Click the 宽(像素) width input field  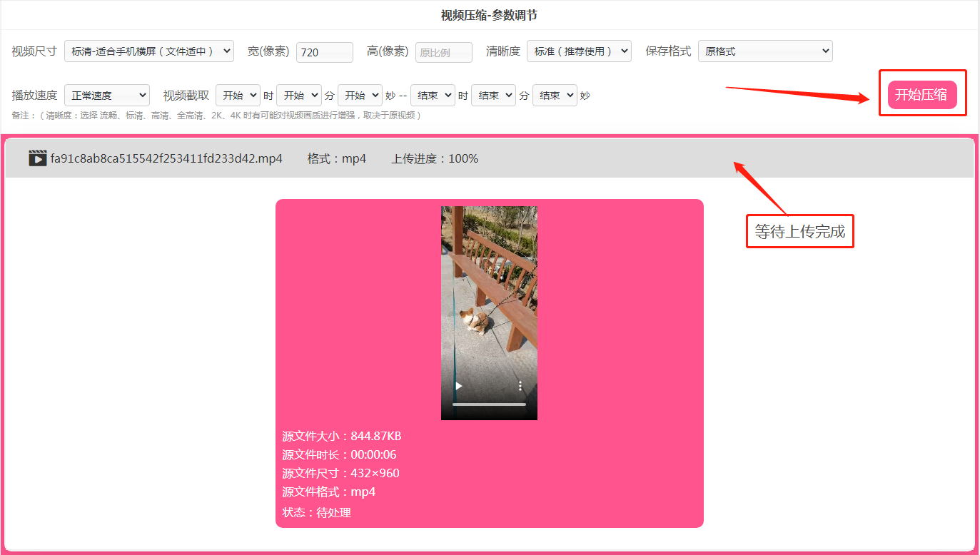tap(325, 52)
